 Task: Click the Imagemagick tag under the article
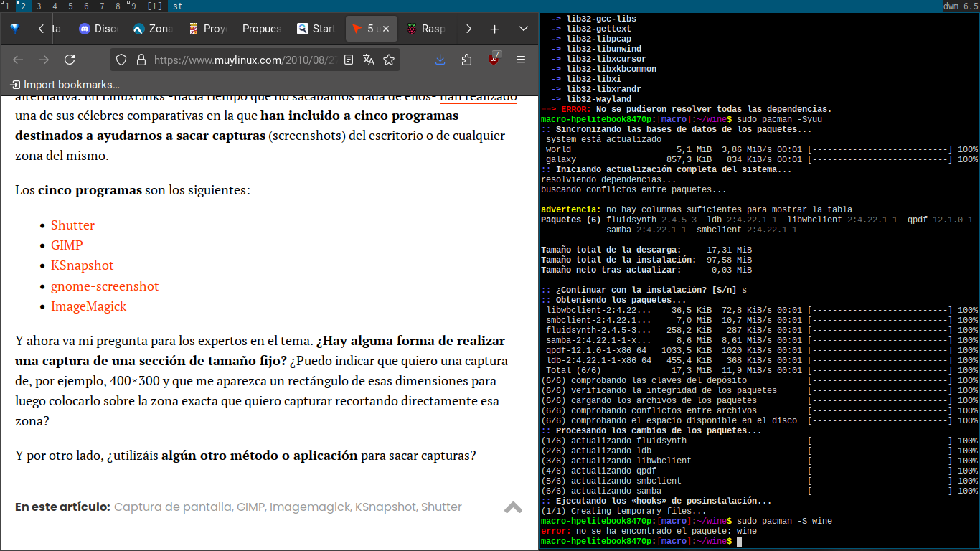(311, 507)
